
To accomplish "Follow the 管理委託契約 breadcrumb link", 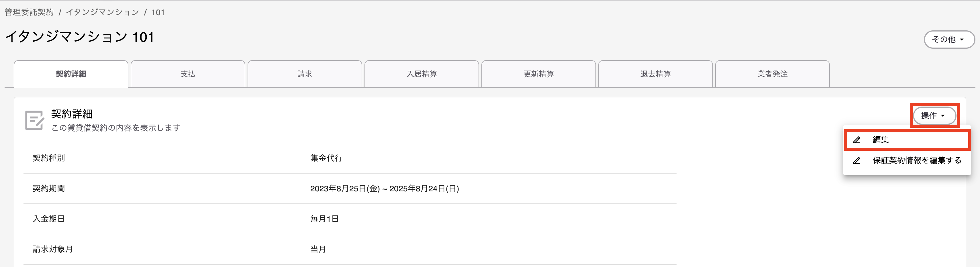I will [29, 12].
